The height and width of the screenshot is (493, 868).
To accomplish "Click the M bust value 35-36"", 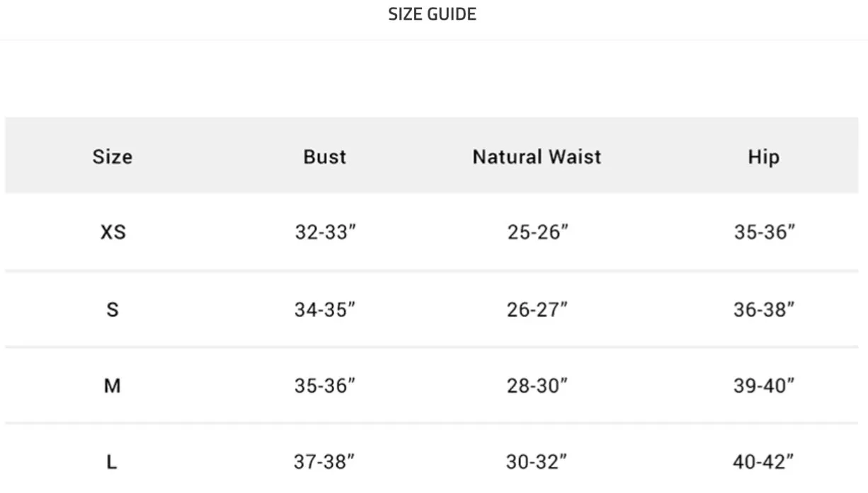I will coord(325,385).
